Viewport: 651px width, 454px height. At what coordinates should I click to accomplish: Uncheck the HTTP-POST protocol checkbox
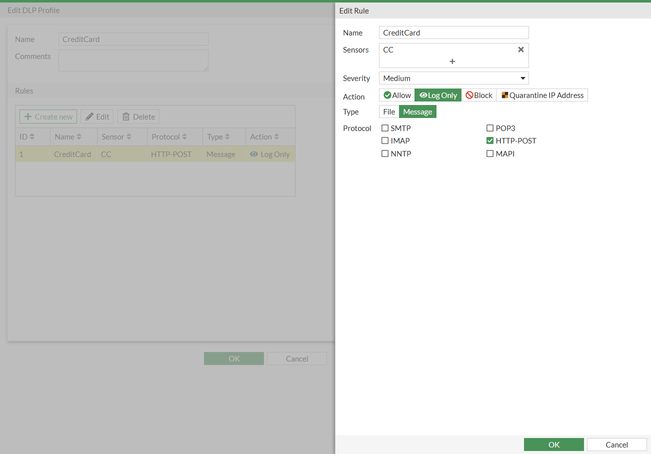point(490,141)
